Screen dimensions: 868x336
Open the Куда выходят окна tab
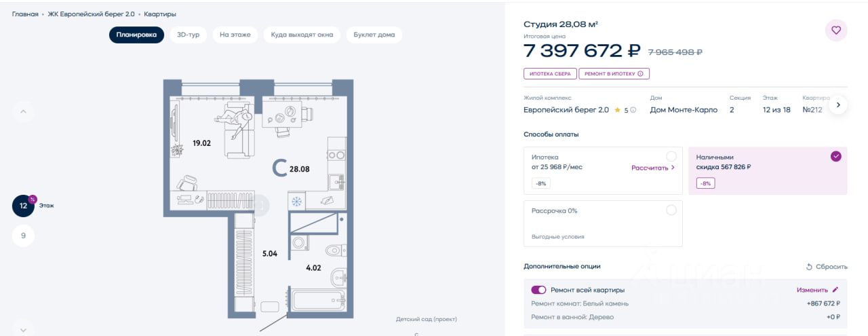[302, 35]
